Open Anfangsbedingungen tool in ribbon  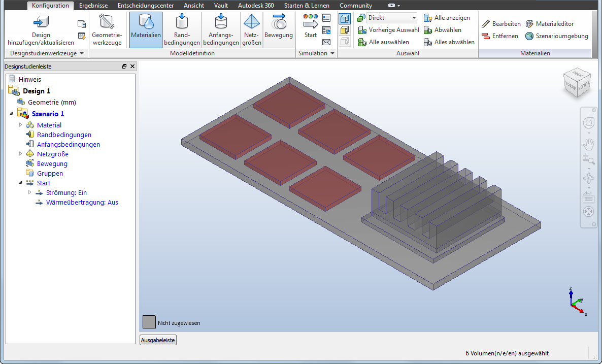[221, 30]
